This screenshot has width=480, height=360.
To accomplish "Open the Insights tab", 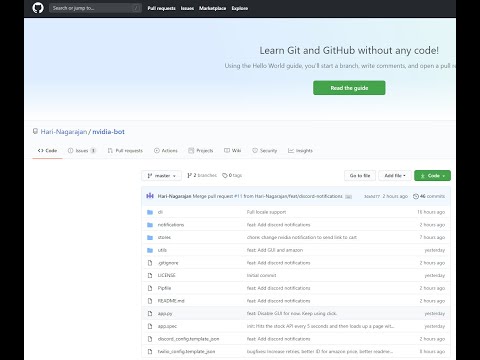I will 300,151.
